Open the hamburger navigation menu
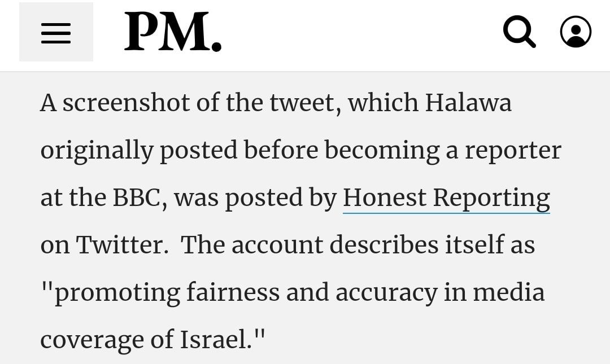Image resolution: width=610 pixels, height=364 pixels. pos(56,32)
